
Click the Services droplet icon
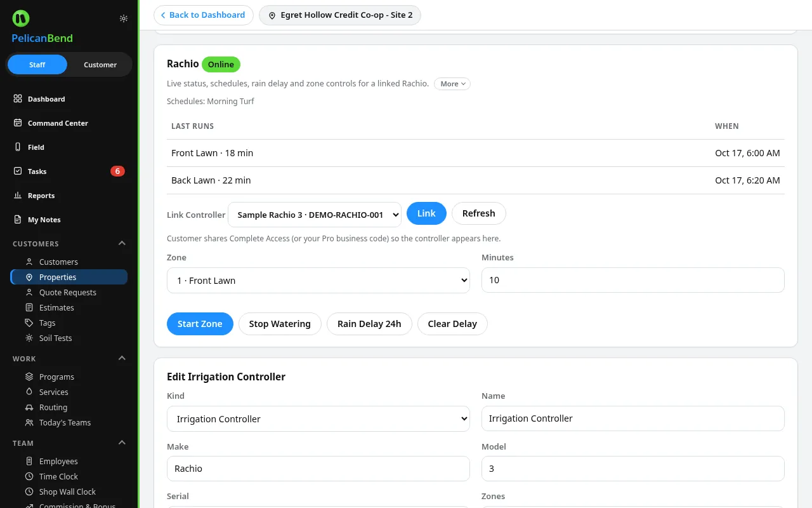tap(29, 392)
